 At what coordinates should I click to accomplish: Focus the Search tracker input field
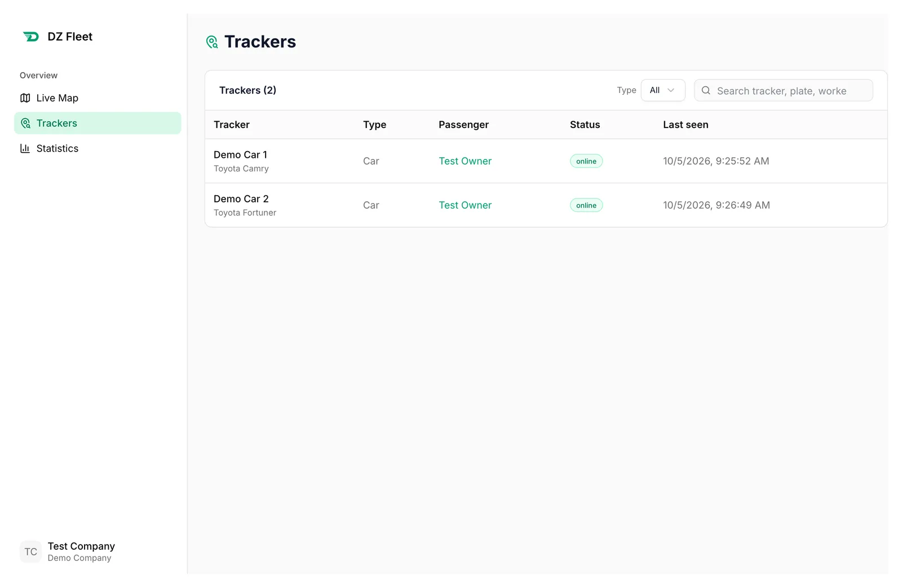tap(784, 90)
